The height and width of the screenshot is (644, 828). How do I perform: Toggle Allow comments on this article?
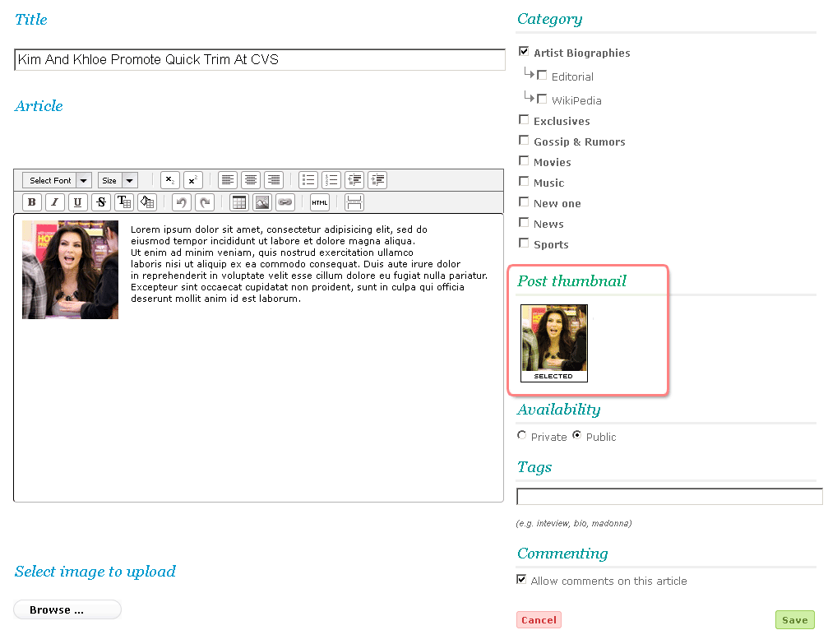click(521, 580)
